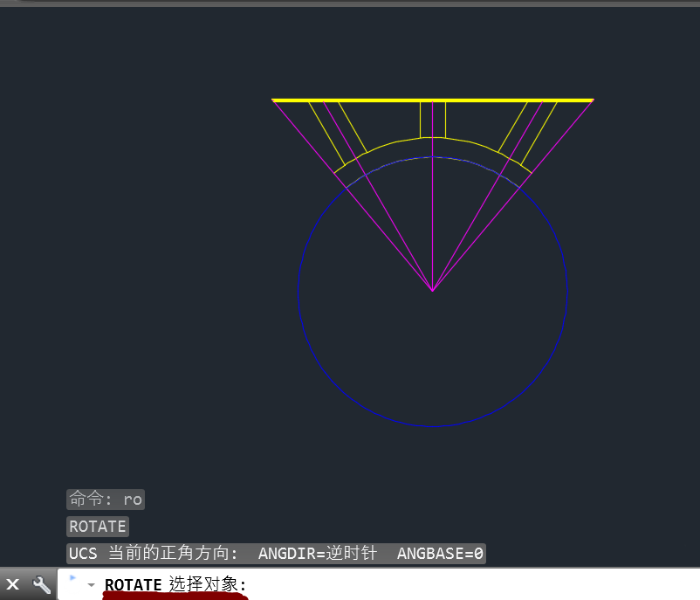Click the ROTATE command input field
The image size is (700, 600).
(379, 584)
